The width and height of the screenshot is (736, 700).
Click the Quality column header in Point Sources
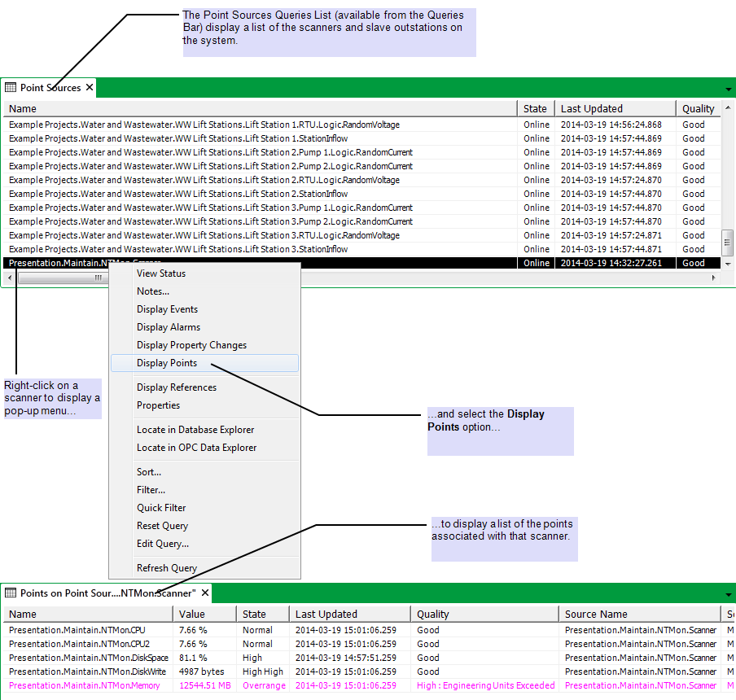698,108
